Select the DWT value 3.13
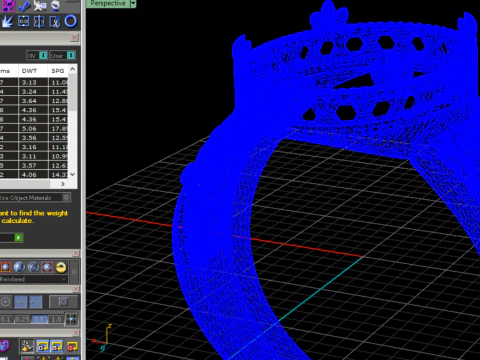This screenshot has width=480, height=360. pos(29,82)
